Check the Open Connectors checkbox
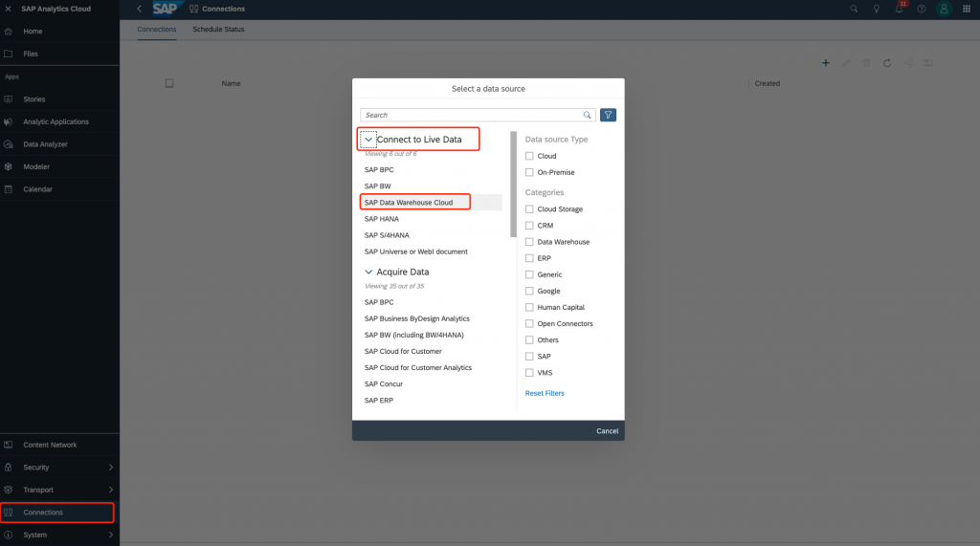 (x=529, y=323)
